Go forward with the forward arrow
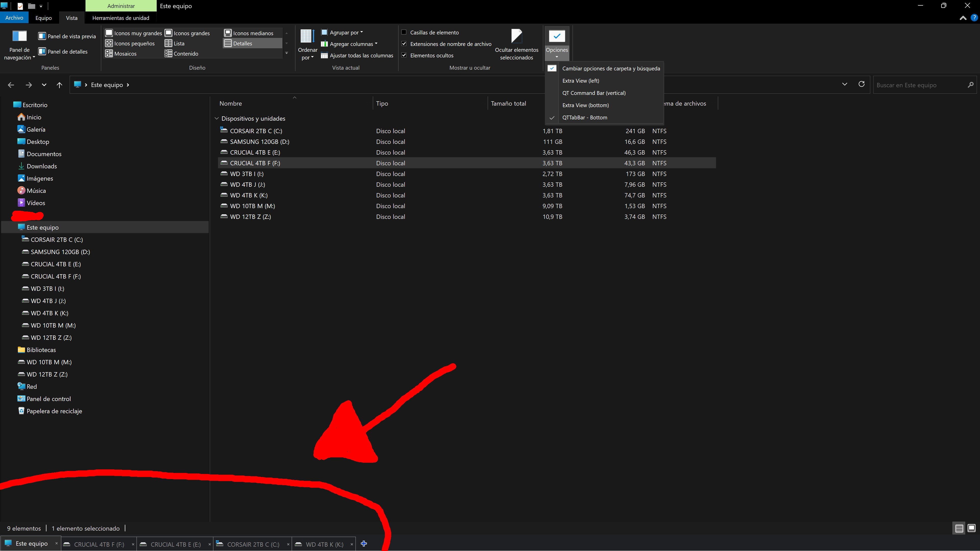 (x=29, y=85)
